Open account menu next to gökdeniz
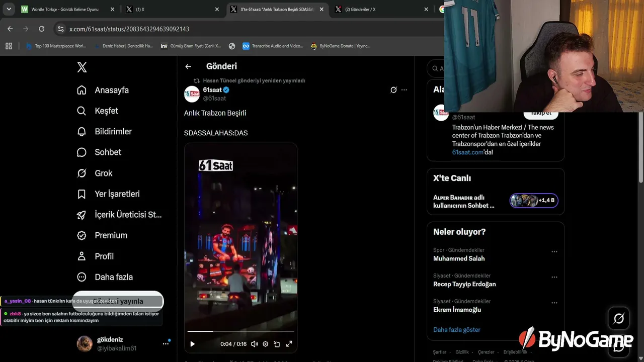The image size is (644, 362). pyautogui.click(x=166, y=344)
